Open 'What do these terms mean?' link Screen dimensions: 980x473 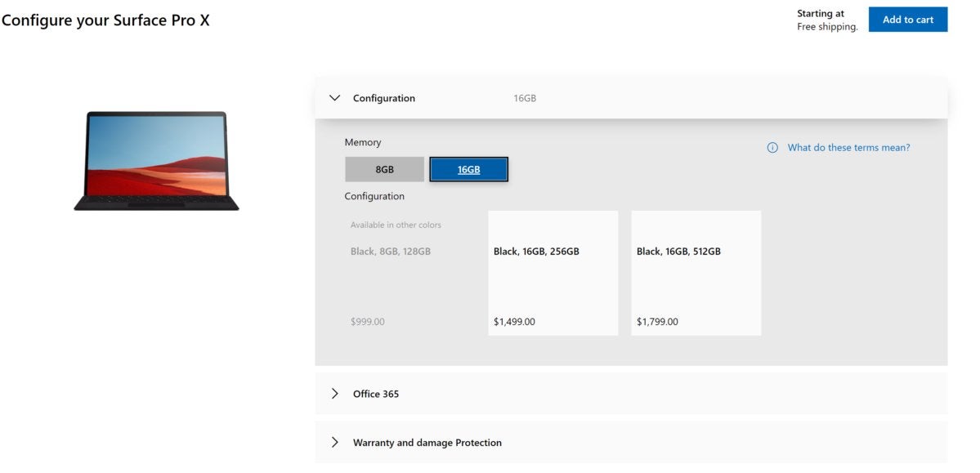pos(848,148)
